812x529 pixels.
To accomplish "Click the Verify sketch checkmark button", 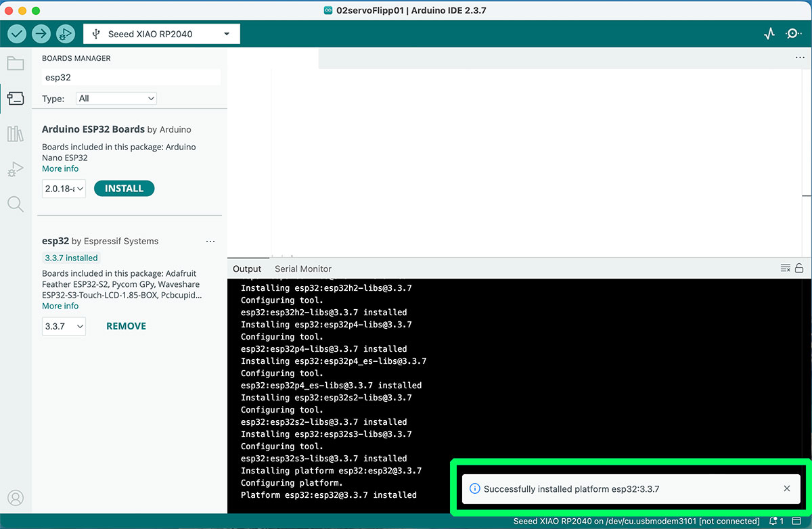I will tap(17, 33).
